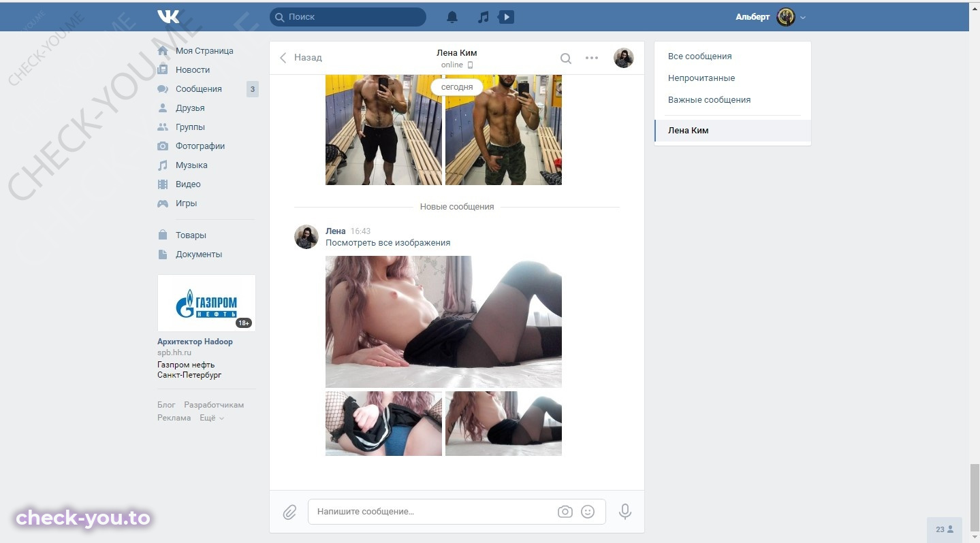Click the VK logo in the header
This screenshot has height=543, width=980.
[x=168, y=17]
